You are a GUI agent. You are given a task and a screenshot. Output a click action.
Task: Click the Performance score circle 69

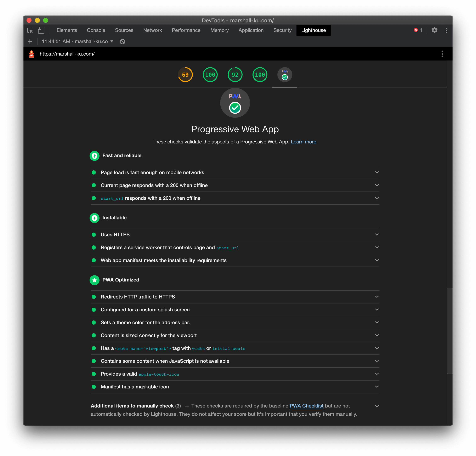(185, 75)
